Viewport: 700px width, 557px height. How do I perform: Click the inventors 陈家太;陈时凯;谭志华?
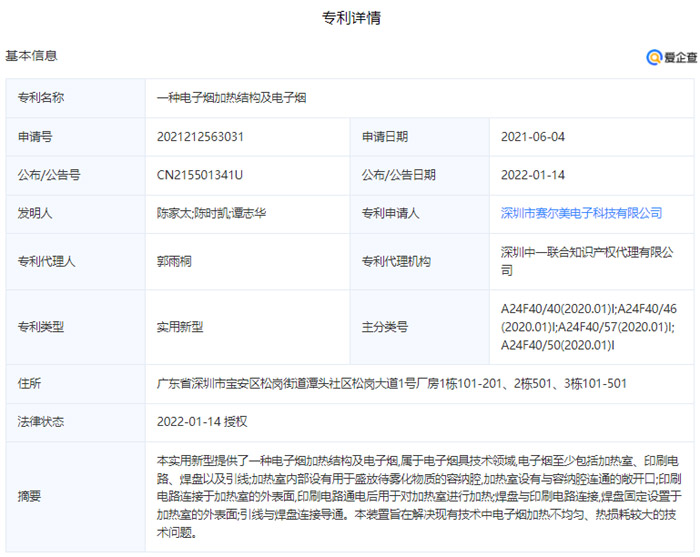(x=211, y=213)
